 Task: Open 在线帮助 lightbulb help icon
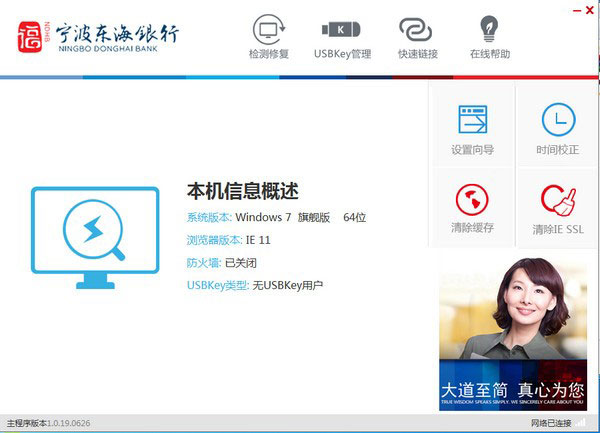488,37
